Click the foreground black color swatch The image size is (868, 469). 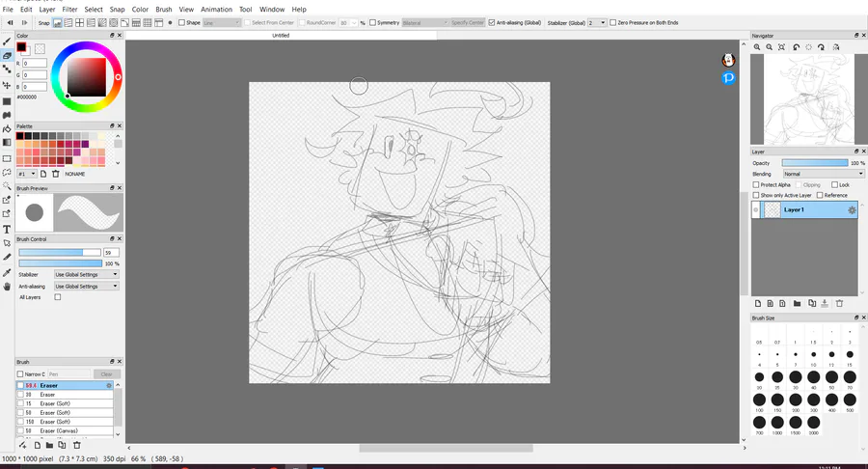pos(21,47)
